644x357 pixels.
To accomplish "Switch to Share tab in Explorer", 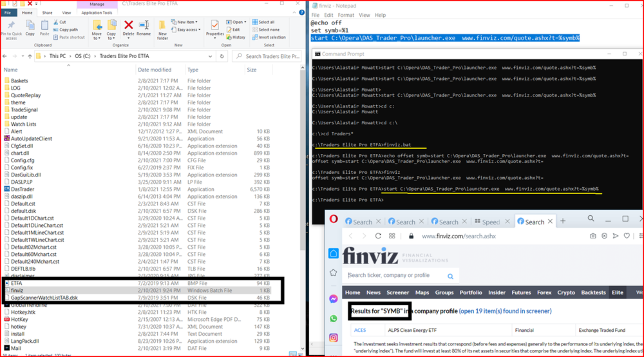I will pos(47,13).
